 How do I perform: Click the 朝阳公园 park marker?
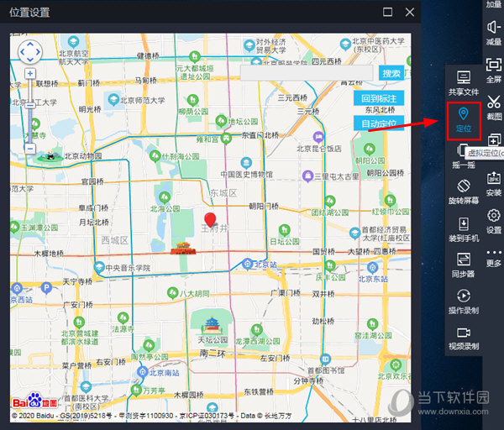(x=369, y=149)
